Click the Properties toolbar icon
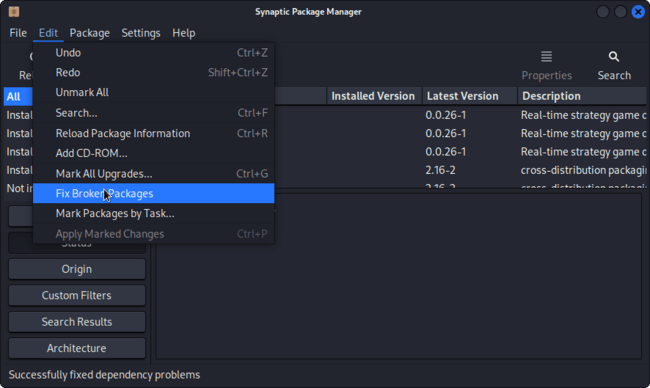This screenshot has width=650, height=388. 546,56
